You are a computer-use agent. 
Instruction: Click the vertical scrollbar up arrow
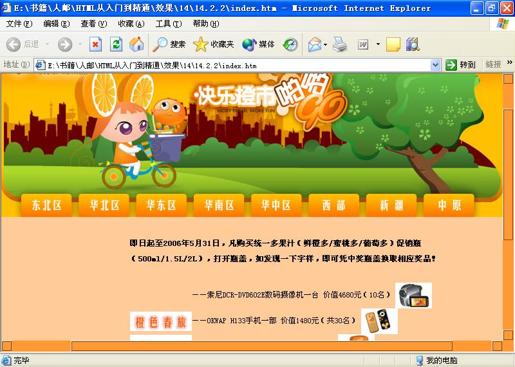point(508,79)
